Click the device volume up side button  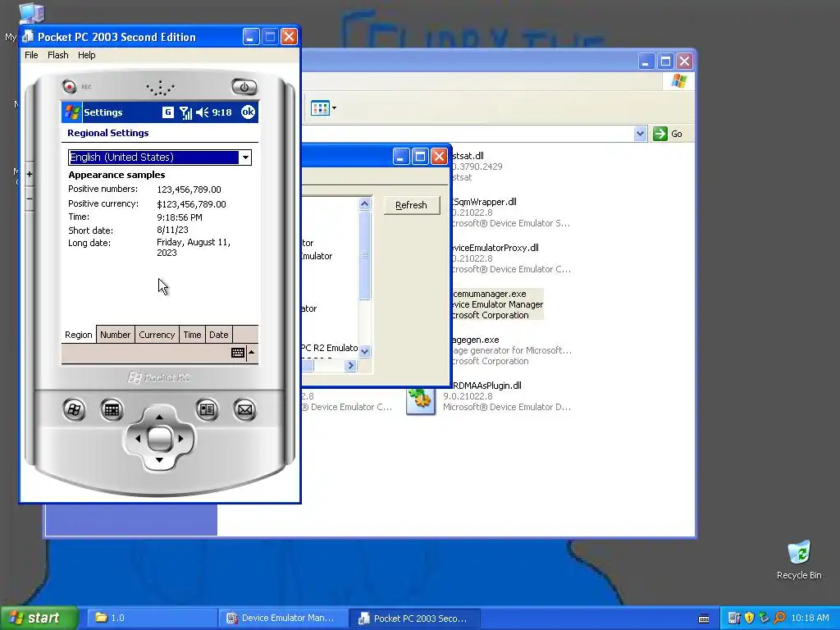[x=30, y=174]
